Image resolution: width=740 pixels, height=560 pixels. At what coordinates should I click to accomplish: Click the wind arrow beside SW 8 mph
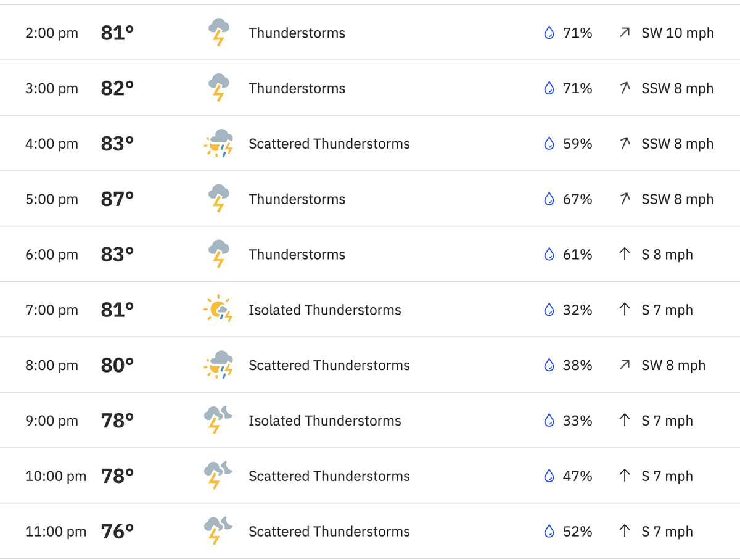(x=625, y=365)
